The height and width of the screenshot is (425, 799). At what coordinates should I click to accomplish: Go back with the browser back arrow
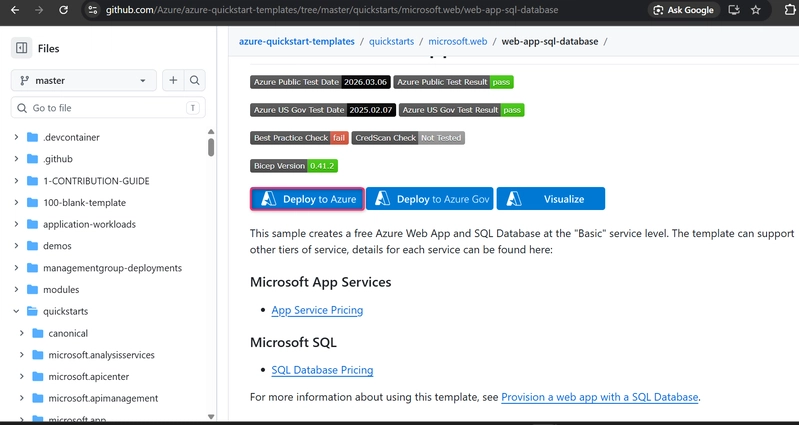pos(15,10)
